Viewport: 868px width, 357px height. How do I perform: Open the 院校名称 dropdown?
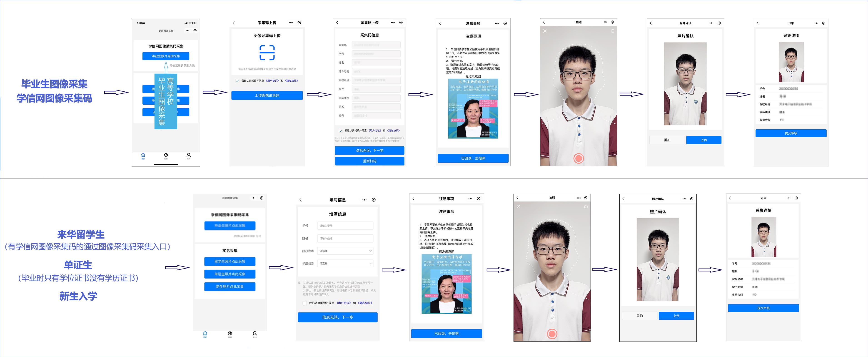pos(345,251)
